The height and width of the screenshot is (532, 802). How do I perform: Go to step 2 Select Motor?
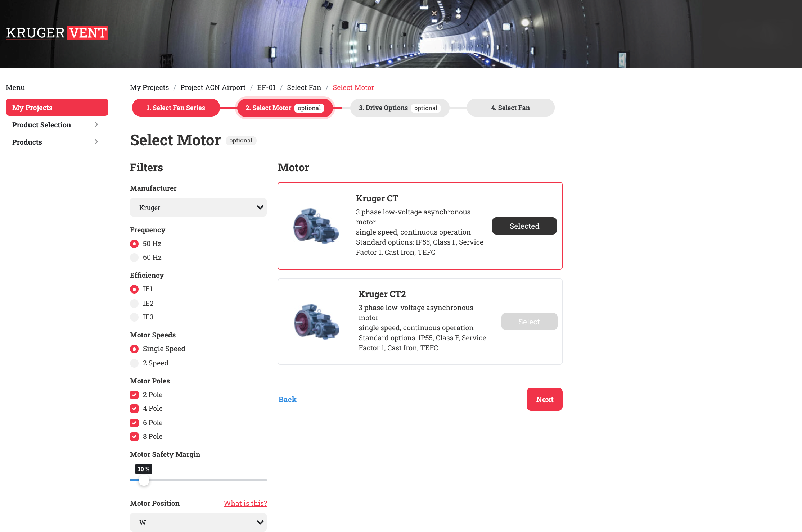tap(285, 108)
